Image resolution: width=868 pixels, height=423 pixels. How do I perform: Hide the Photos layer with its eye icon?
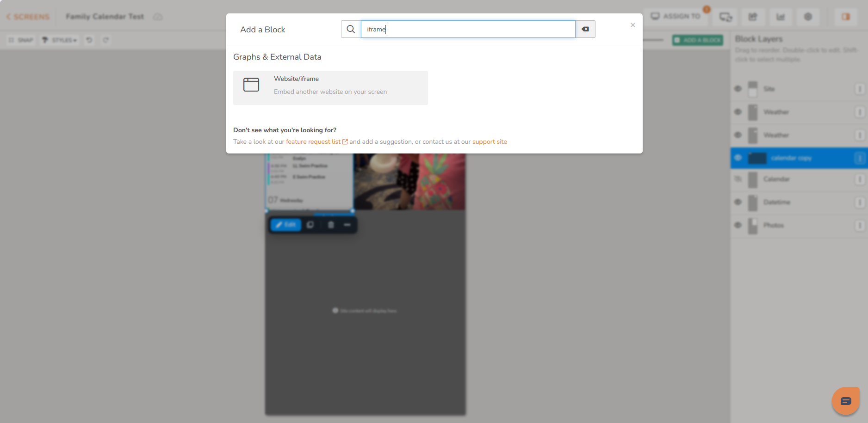tap(738, 225)
